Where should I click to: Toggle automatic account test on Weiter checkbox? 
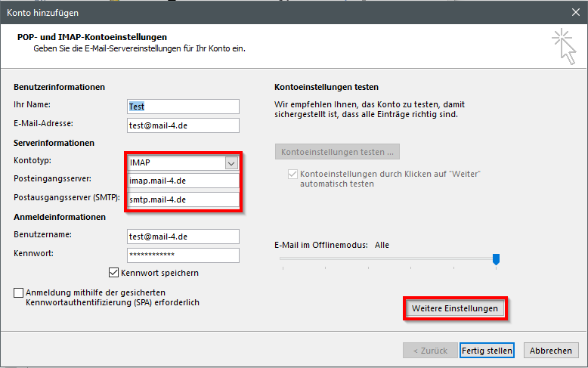[x=292, y=175]
